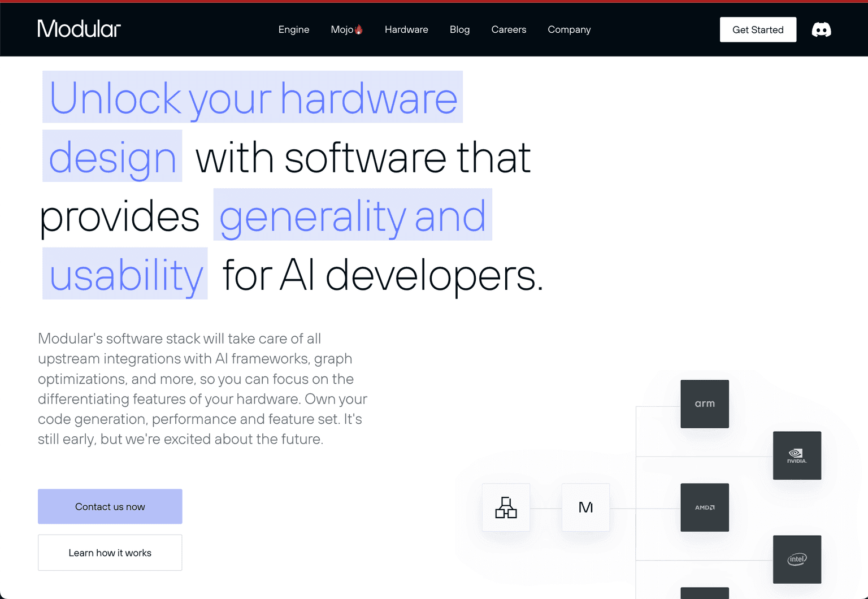
Task: Open the Engine menu item
Action: pyautogui.click(x=294, y=29)
